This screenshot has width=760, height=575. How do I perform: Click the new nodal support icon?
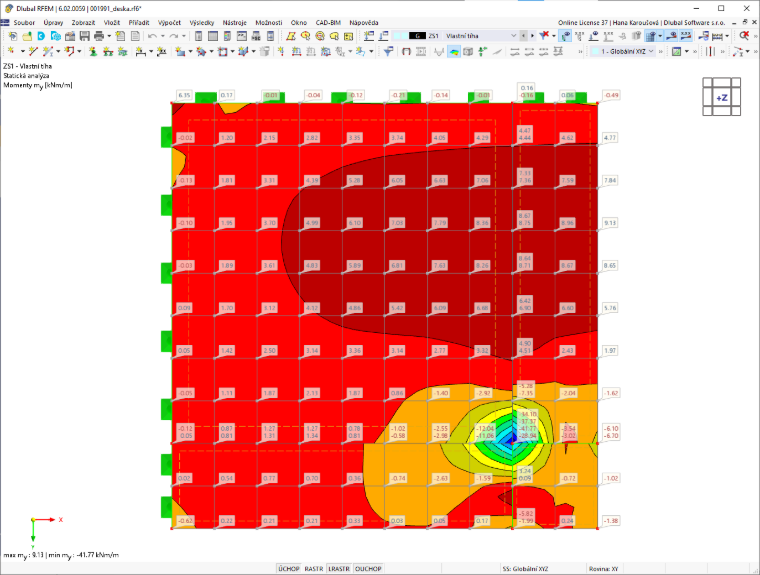pos(93,51)
